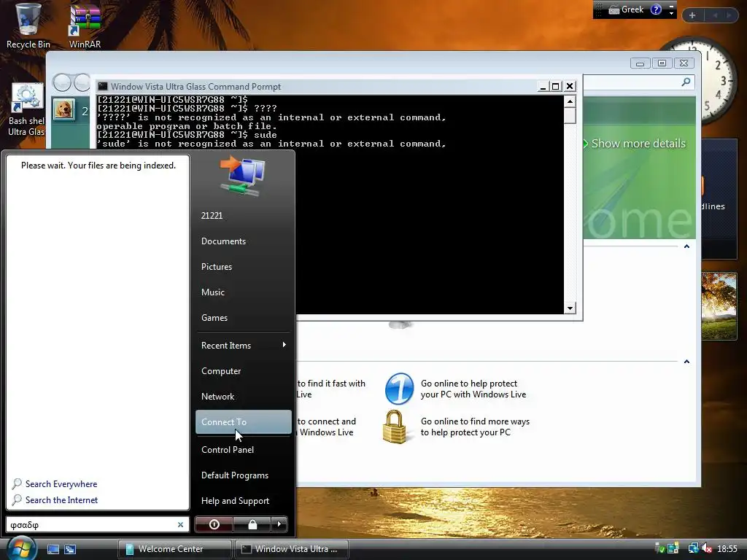Screen dimensions: 747x560
Task: Click the Show Desktop quick launch icon
Action: 53,549
